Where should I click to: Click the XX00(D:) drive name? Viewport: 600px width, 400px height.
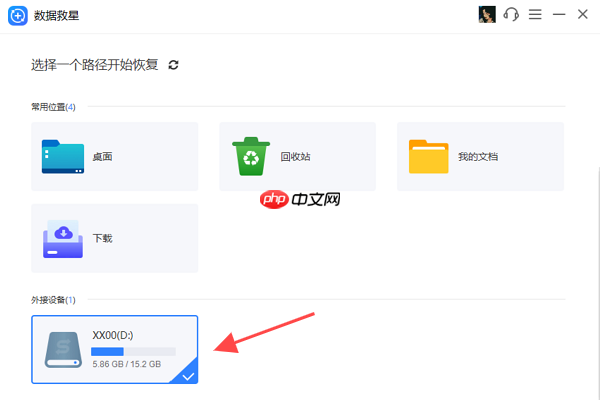click(x=112, y=335)
